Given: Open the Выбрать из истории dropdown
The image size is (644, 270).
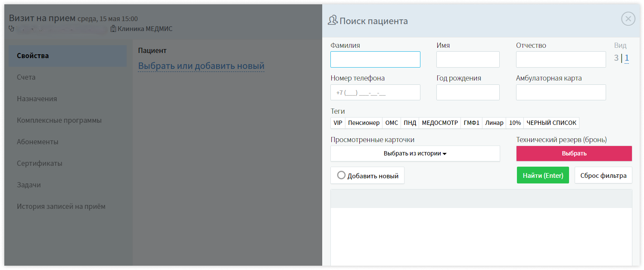Looking at the screenshot, I should coord(415,153).
